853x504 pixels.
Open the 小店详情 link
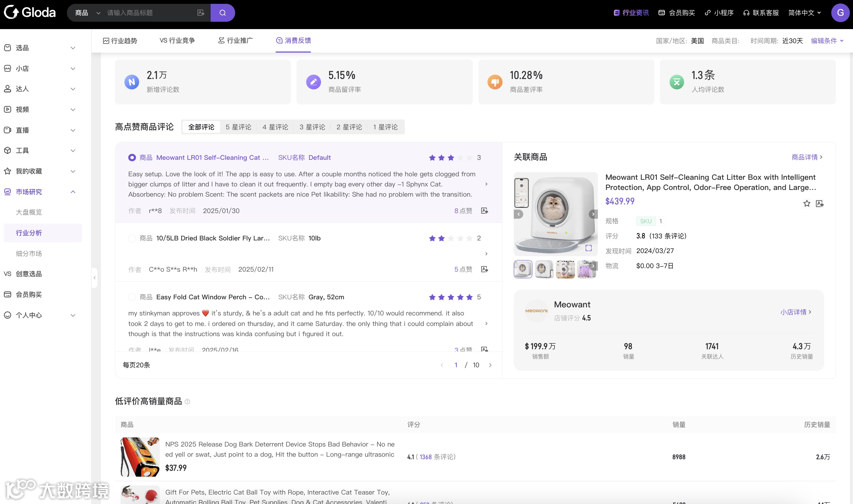point(796,312)
